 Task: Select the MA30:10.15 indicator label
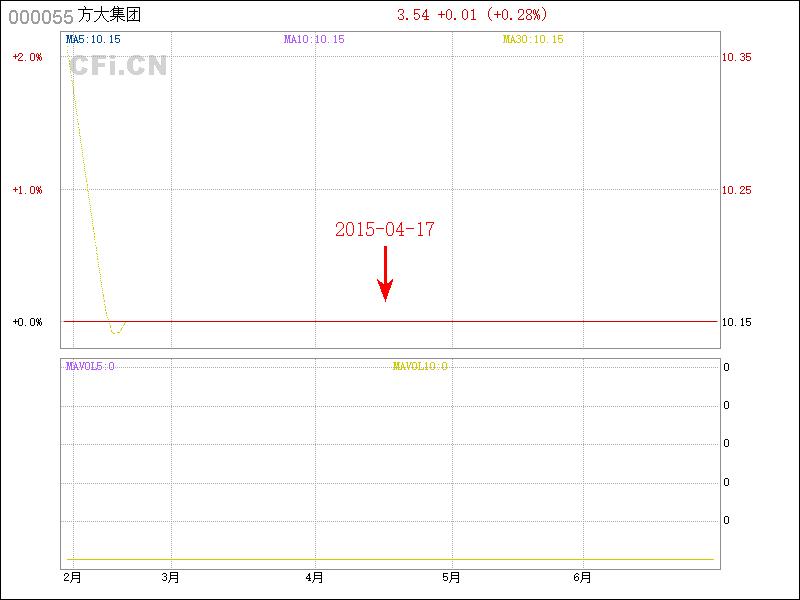pyautogui.click(x=533, y=39)
